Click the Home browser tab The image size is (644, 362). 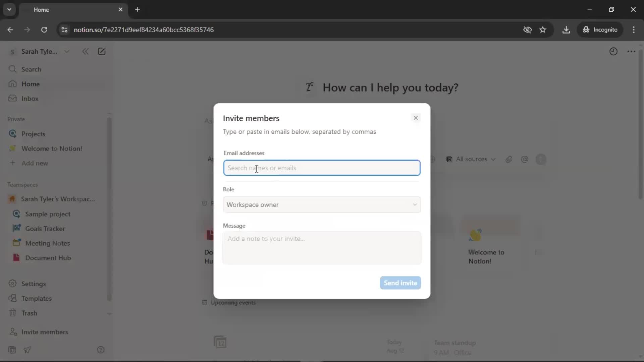73,10
